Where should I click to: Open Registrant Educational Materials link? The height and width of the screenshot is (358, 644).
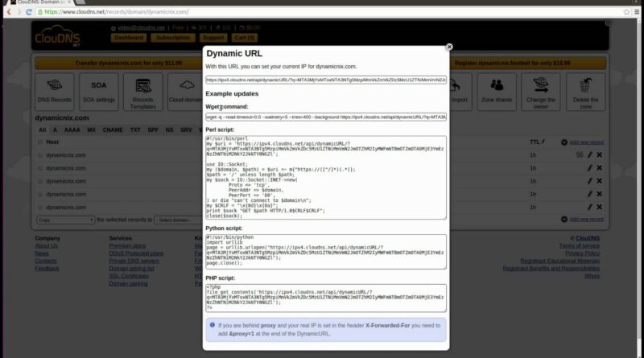point(559,261)
